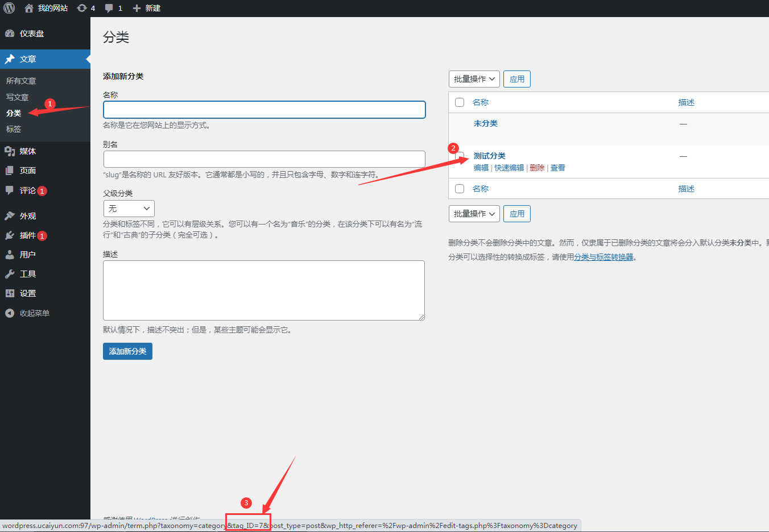Screen dimensions: 769x532
Task: Open the 标签 submenu item
Action: (14, 129)
